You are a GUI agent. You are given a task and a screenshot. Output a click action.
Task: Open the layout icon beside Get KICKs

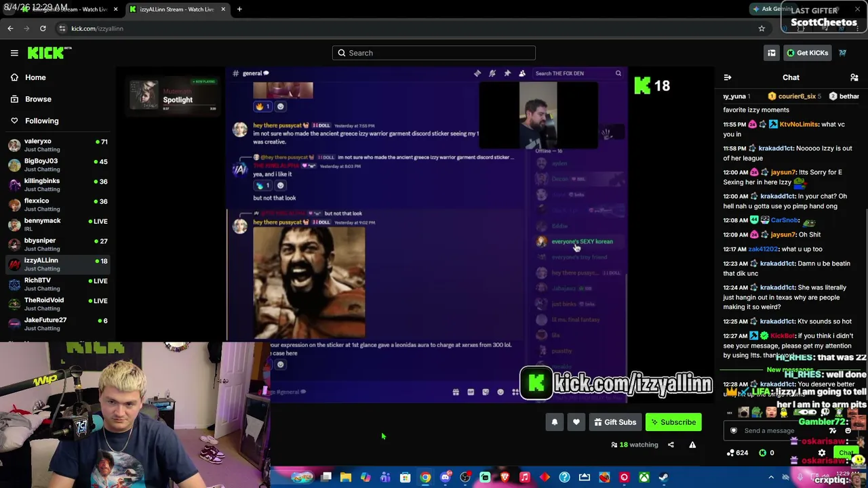pyautogui.click(x=772, y=53)
